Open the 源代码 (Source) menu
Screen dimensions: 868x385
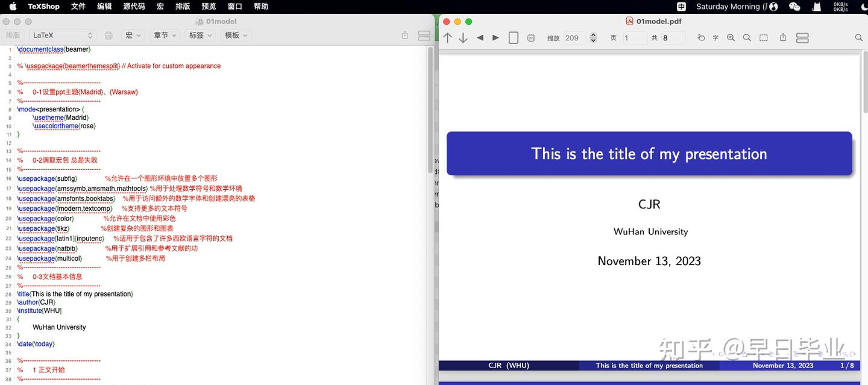(134, 7)
